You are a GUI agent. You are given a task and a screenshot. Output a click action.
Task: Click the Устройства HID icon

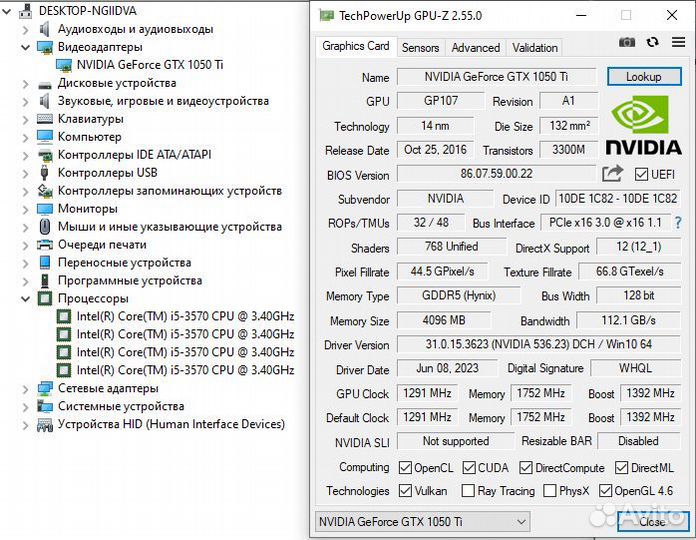tap(45, 425)
